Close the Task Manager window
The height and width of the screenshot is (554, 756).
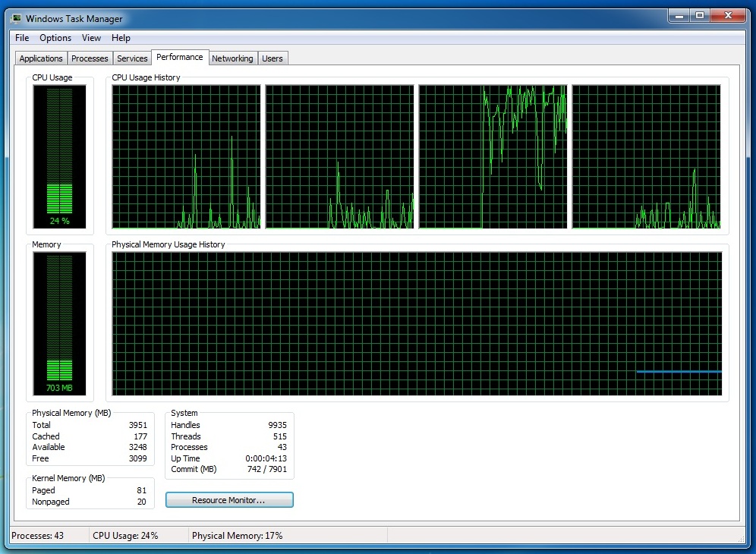pyautogui.click(x=729, y=16)
